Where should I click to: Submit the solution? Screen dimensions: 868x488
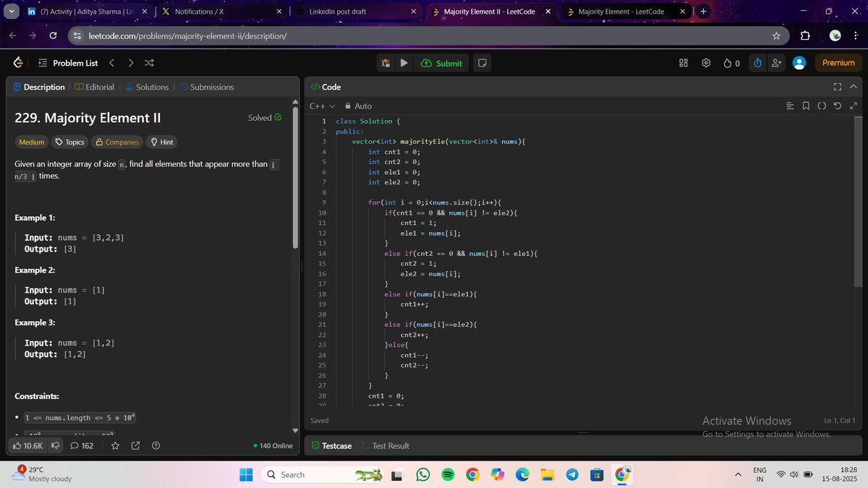pyautogui.click(x=441, y=63)
